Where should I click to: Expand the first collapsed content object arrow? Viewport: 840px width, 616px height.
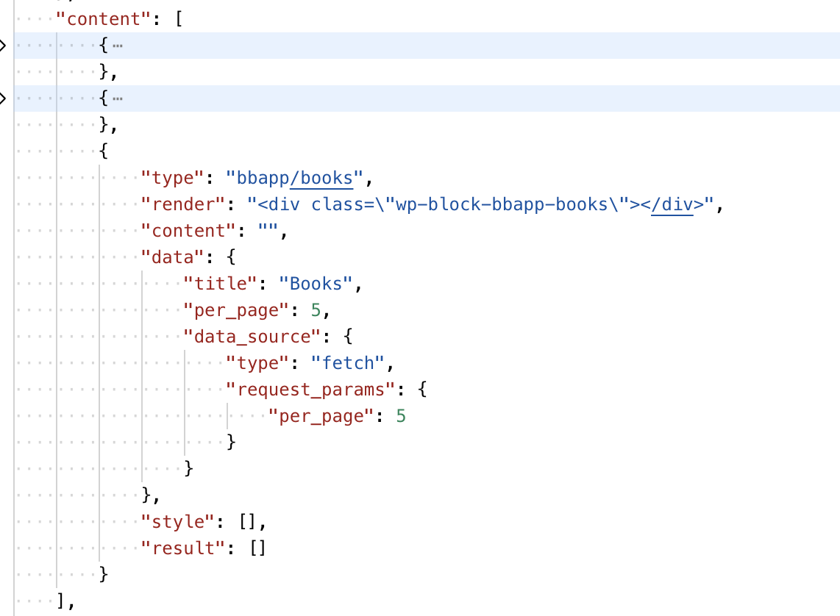click(x=3, y=46)
